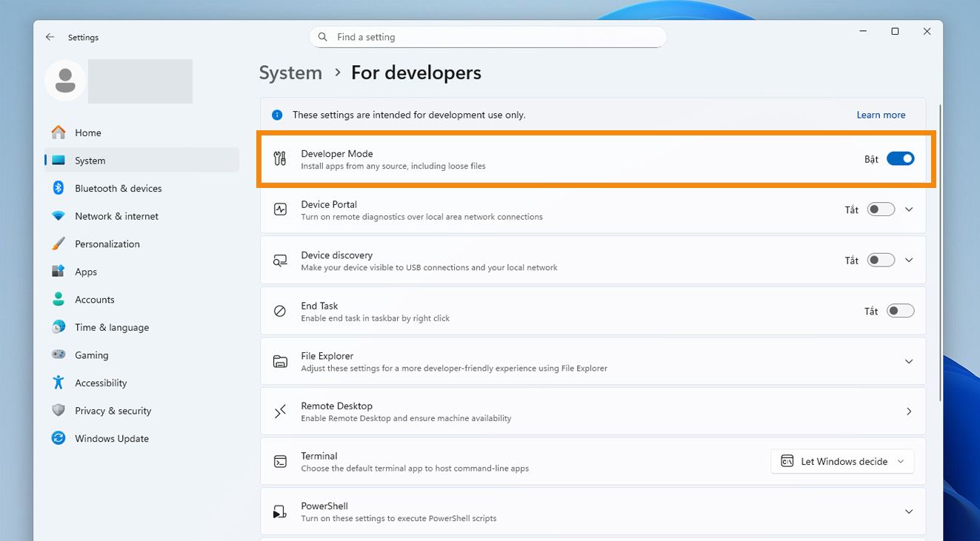The height and width of the screenshot is (541, 980).
Task: Switch on the End Task toggle
Action: click(x=900, y=311)
